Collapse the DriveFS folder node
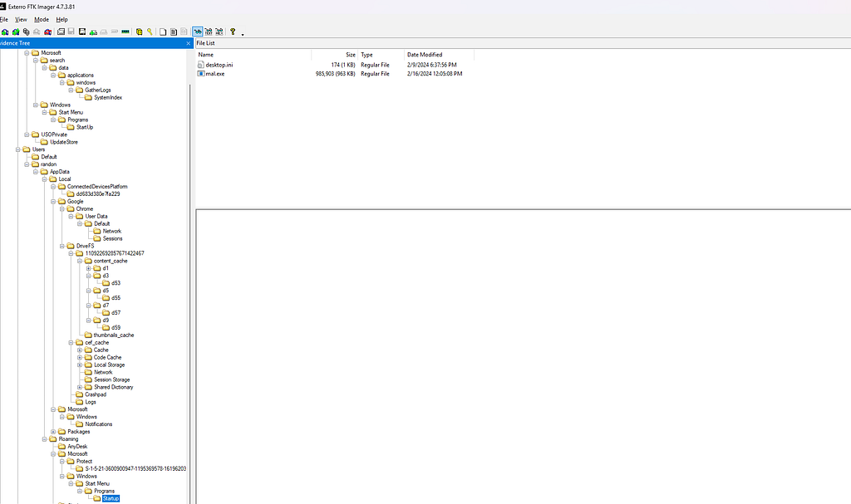 tap(61, 247)
